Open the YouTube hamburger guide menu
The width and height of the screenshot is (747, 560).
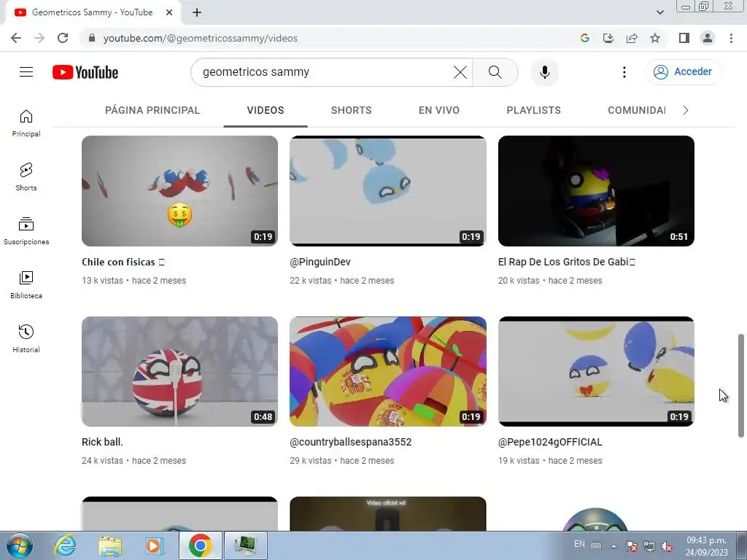tap(26, 72)
